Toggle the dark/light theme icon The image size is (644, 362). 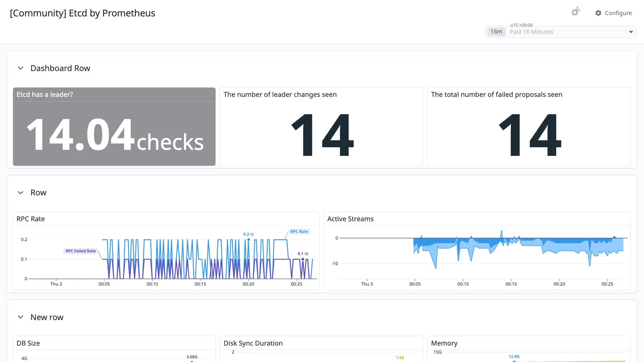(576, 12)
